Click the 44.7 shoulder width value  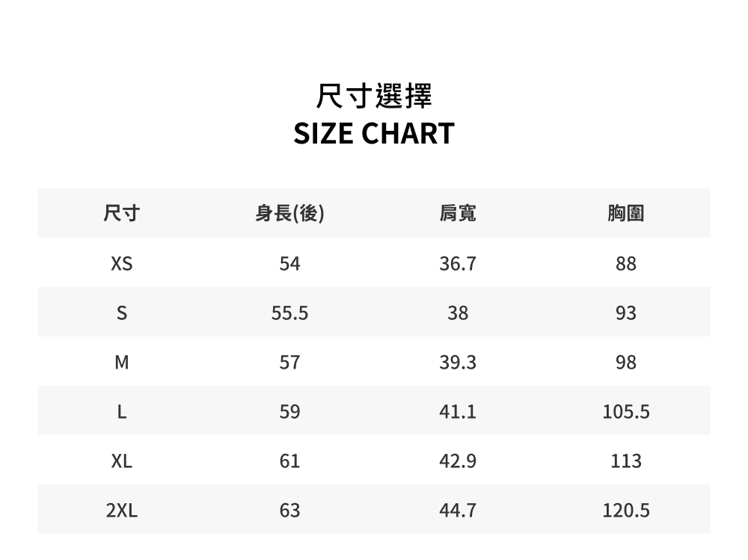coord(458,511)
